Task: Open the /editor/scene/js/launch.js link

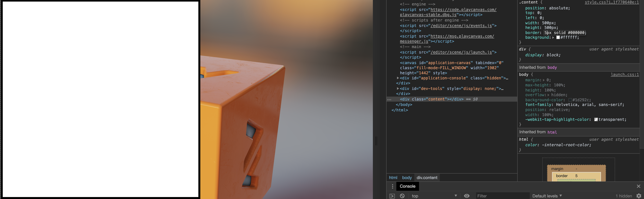Action: [x=461, y=52]
